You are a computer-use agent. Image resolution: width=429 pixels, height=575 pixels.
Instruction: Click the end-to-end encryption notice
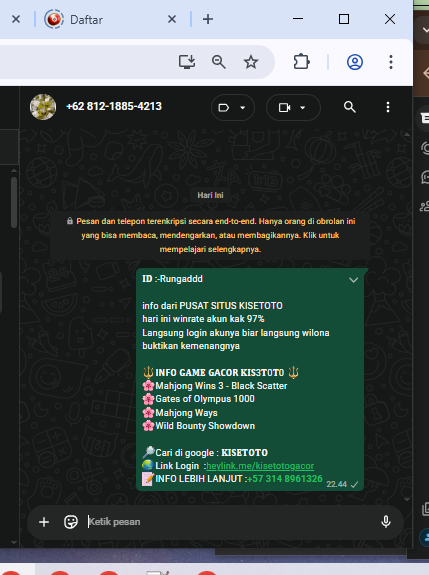pos(210,235)
